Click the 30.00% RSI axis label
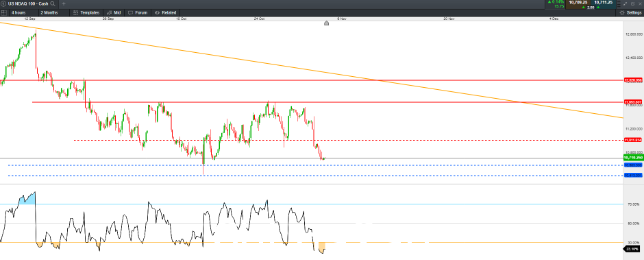The width and height of the screenshot is (644, 260). point(634,243)
